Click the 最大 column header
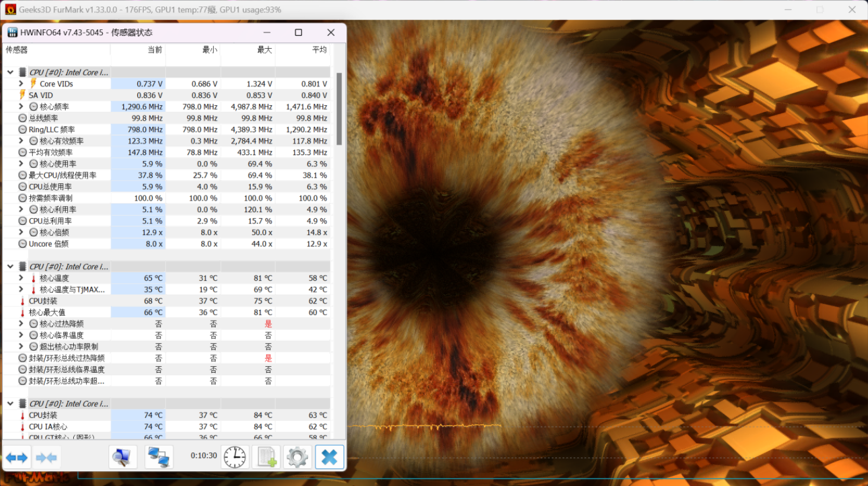868x486 pixels. click(248, 50)
